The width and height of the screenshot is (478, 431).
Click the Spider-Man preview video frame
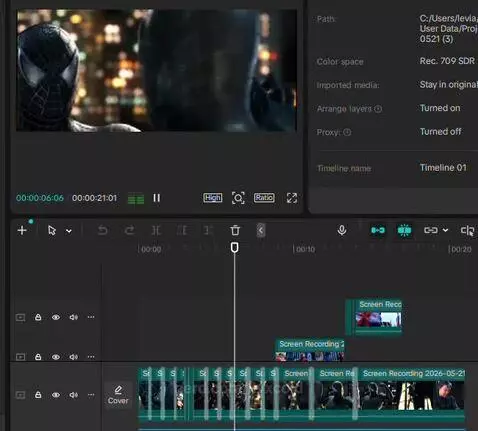156,70
